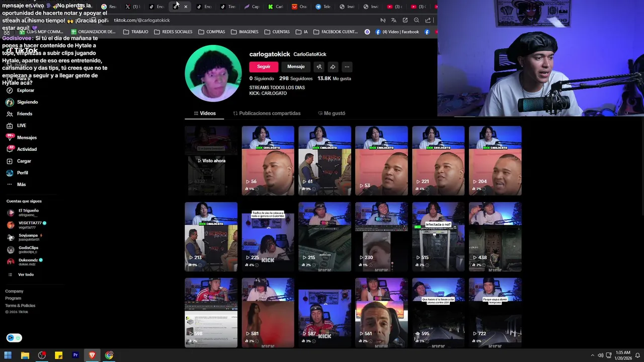Click Company footer link
644x362 pixels.
14,291
